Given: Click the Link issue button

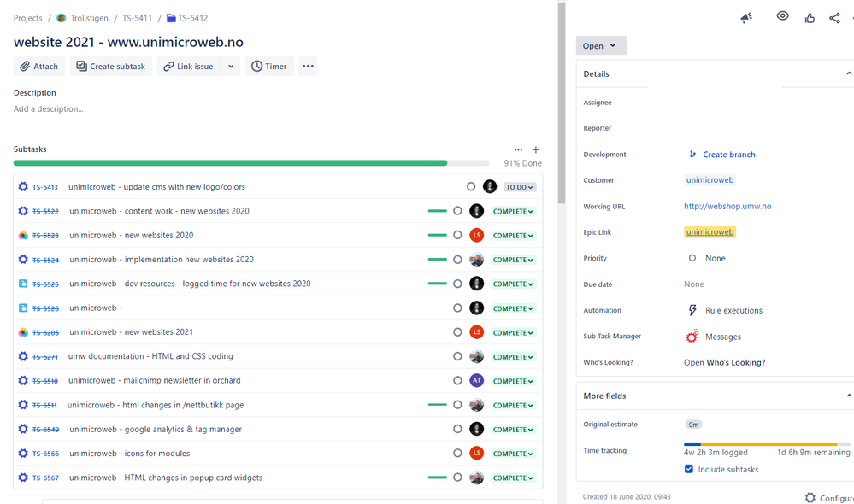Looking at the screenshot, I should click(189, 67).
